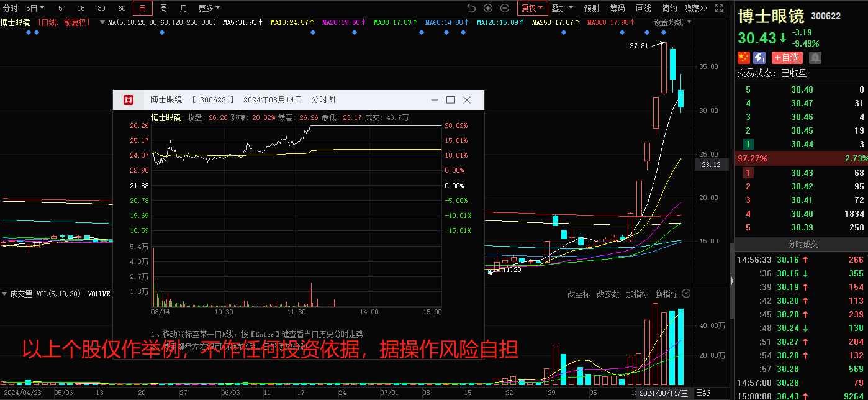
Task: Click 改参数 to edit parameters
Action: 608,294
